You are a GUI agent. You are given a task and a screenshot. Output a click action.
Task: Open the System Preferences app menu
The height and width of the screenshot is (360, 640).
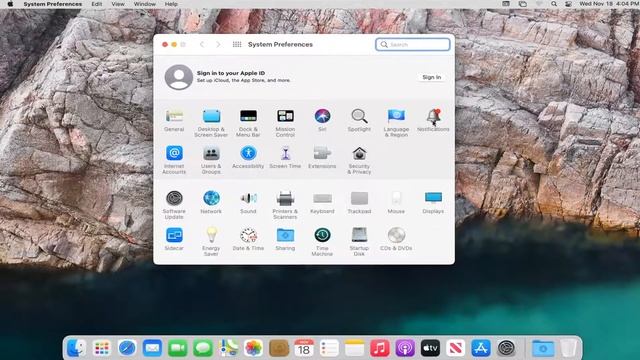[53, 4]
